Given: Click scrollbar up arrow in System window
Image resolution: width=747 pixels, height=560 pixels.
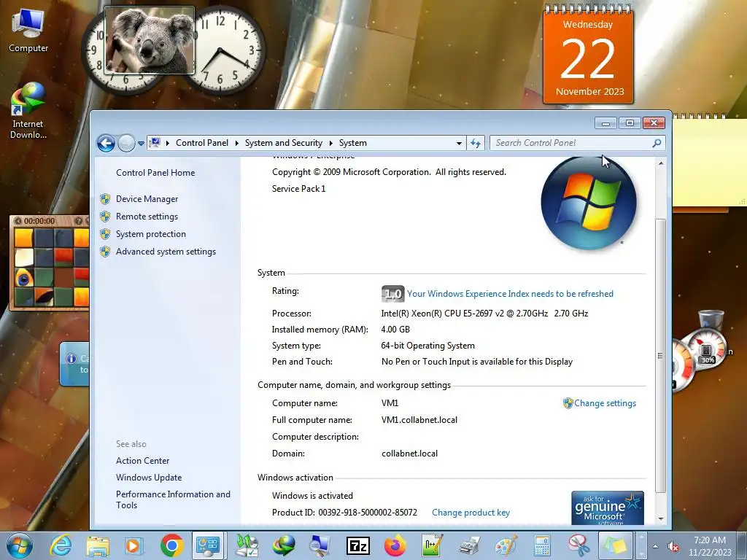Looking at the screenshot, I should click(x=661, y=163).
